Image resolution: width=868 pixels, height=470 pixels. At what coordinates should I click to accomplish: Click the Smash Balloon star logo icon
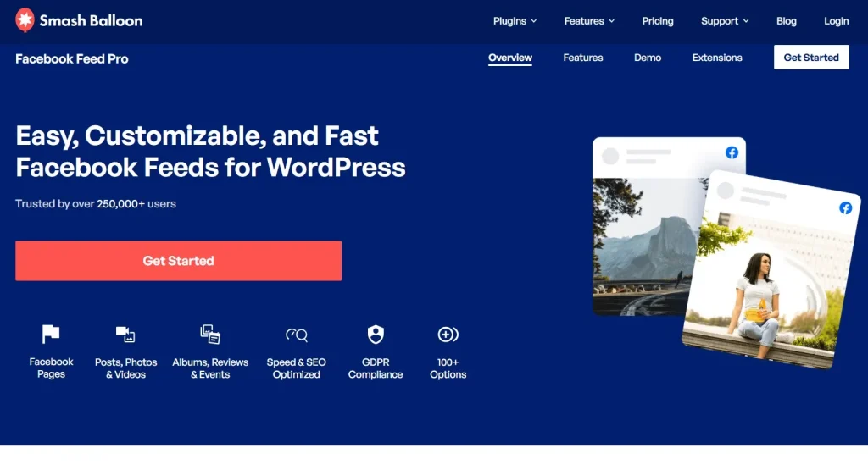click(x=25, y=20)
